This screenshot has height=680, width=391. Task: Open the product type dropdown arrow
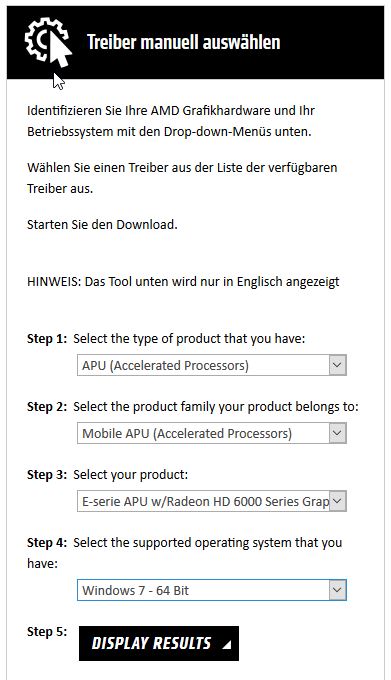pos(337,365)
